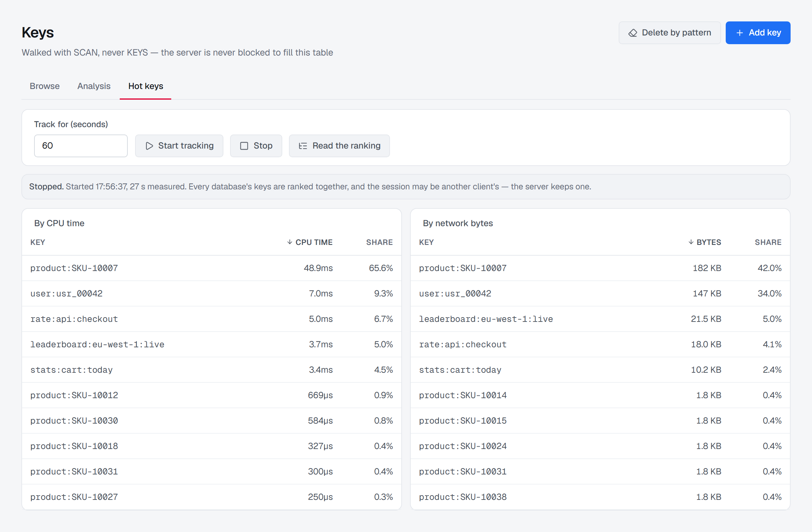
Task: Click leaderboard:eu-west-1:live in the CPU time table
Action: tap(97, 344)
